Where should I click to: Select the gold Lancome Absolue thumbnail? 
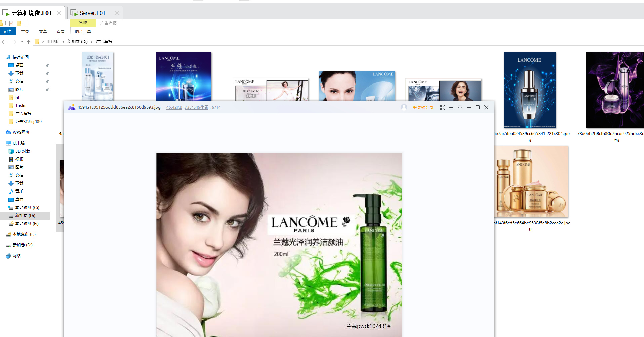[x=531, y=182]
